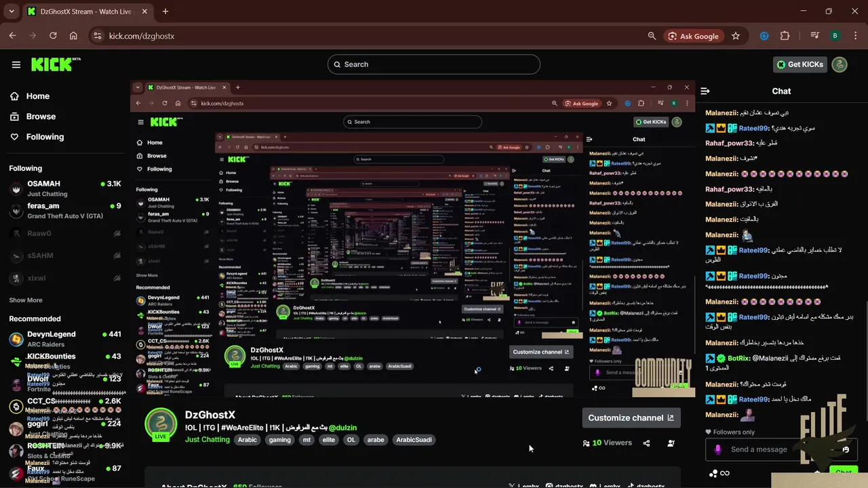Go back to previous page
868x488 pixels.
[x=12, y=36]
